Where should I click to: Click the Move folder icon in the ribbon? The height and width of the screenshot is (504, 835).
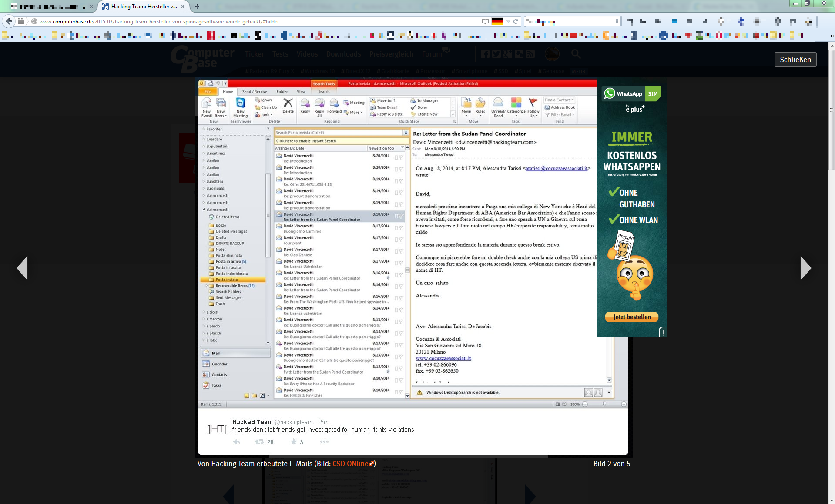[x=466, y=103]
